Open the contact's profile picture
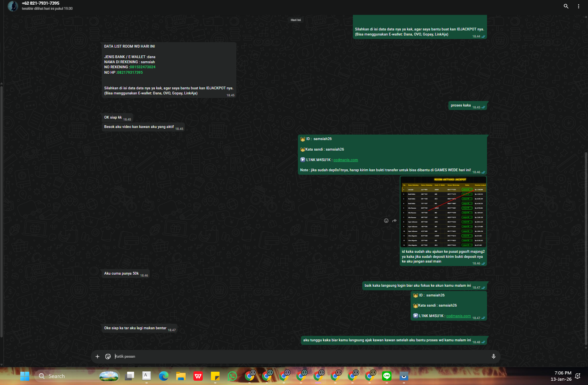 click(x=13, y=6)
